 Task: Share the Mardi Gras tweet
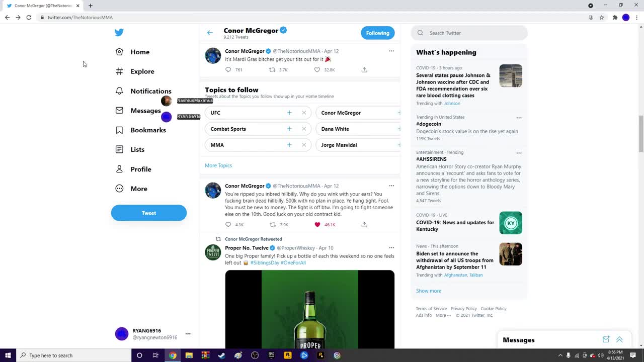pyautogui.click(x=364, y=70)
